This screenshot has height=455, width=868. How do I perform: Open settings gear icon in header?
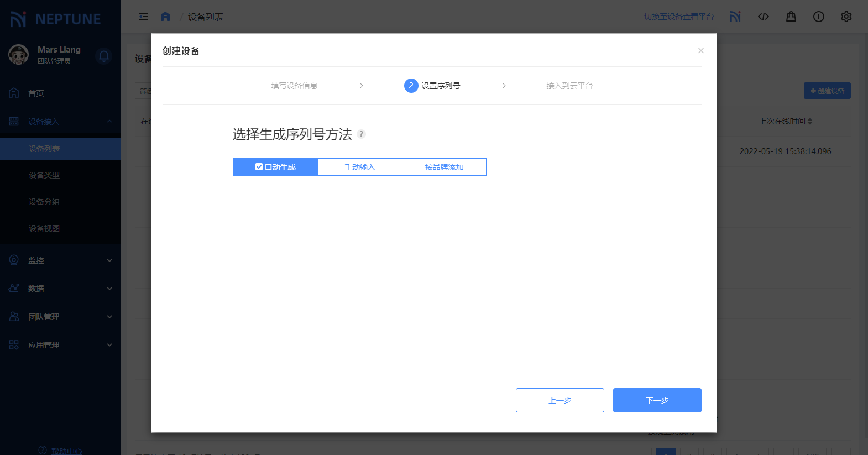(x=846, y=17)
